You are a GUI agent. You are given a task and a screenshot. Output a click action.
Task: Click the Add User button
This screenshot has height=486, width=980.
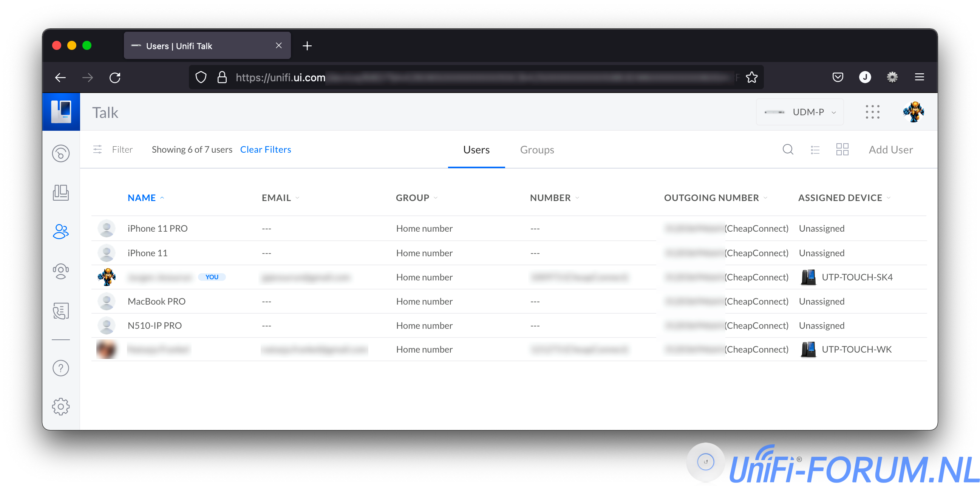[x=890, y=150]
